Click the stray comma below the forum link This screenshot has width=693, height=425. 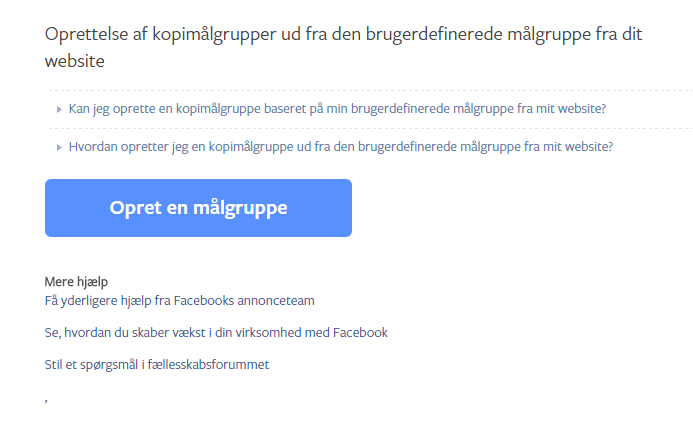[x=46, y=400]
